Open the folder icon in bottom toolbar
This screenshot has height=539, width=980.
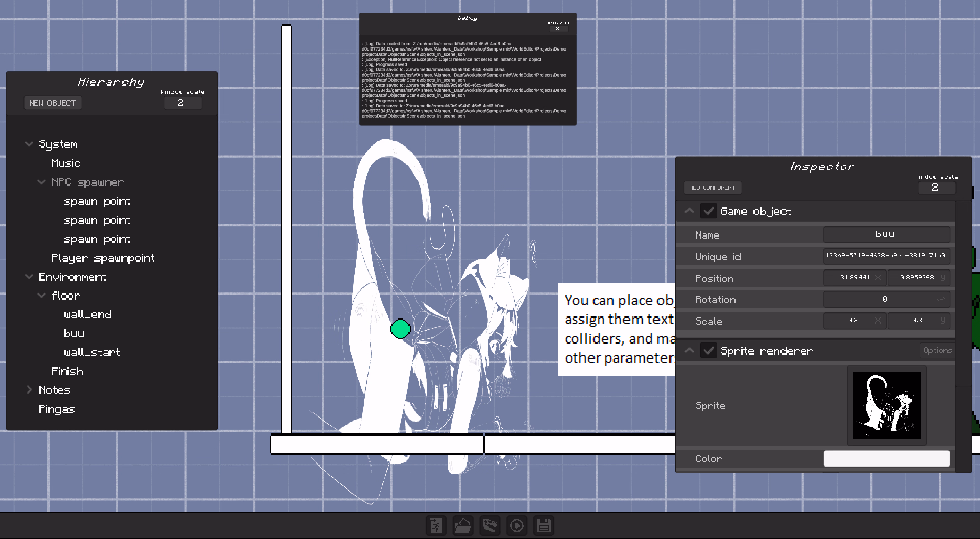coord(462,525)
